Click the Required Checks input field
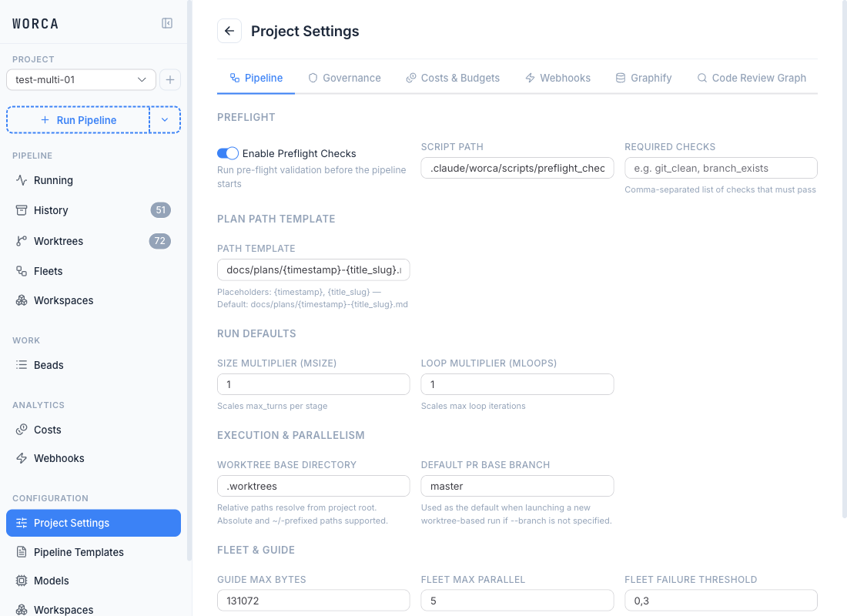847x616 pixels. click(721, 168)
